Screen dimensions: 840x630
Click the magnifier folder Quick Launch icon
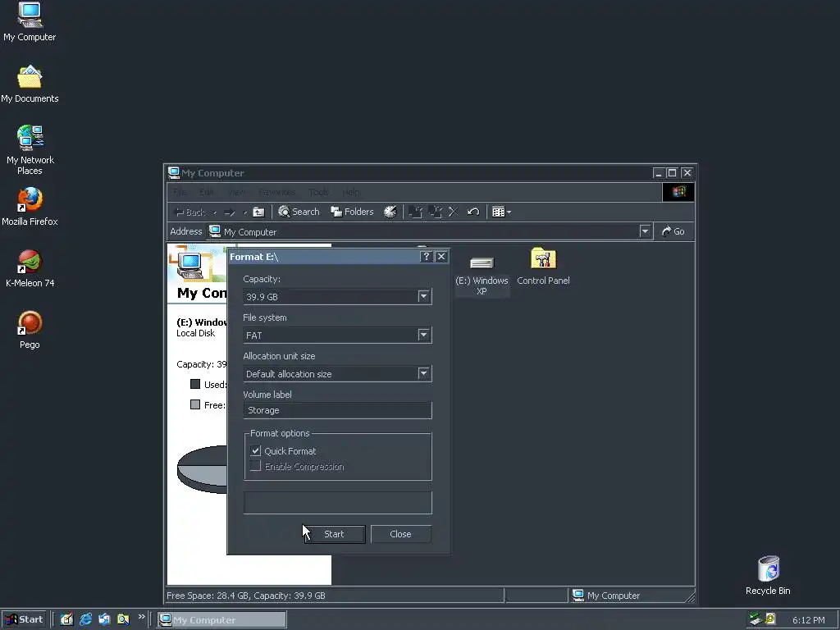pyautogui.click(x=123, y=620)
